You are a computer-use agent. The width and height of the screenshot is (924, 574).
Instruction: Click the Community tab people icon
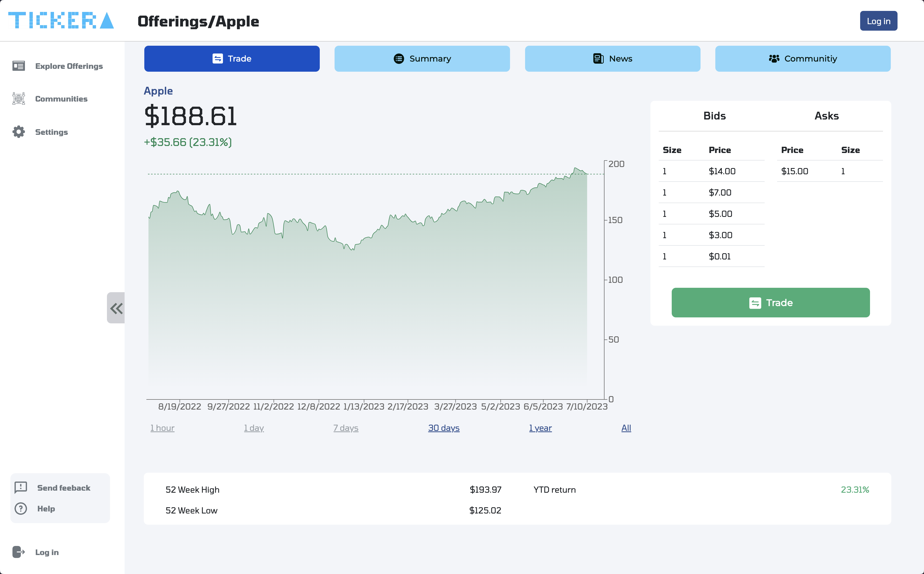(x=774, y=58)
